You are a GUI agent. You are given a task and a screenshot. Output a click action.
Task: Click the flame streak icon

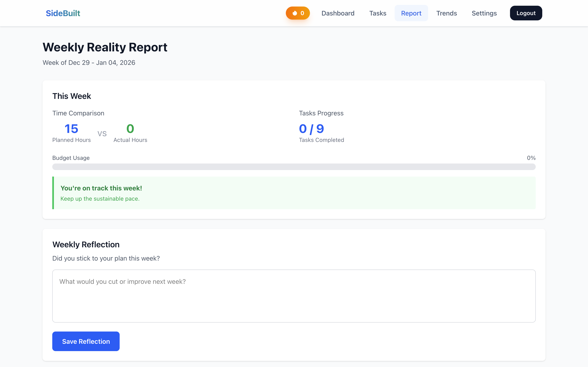pos(294,13)
